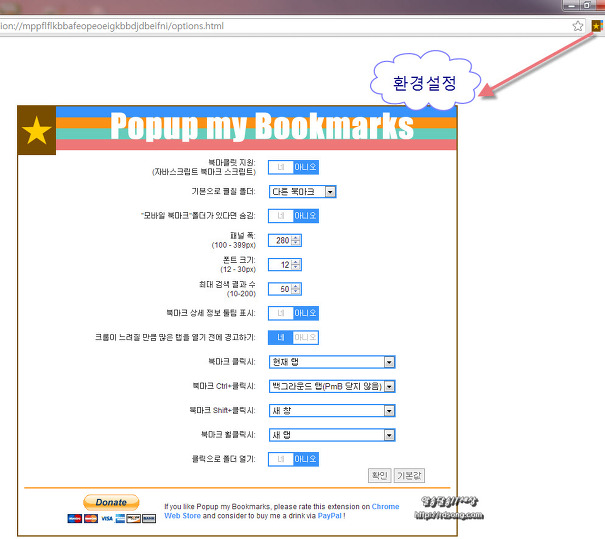This screenshot has width=605, height=539.
Task: Click the gold star logo in the header
Action: (x=37, y=130)
